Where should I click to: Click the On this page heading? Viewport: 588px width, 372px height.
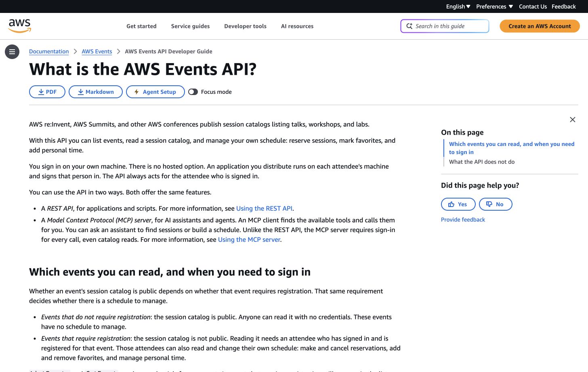pos(462,133)
